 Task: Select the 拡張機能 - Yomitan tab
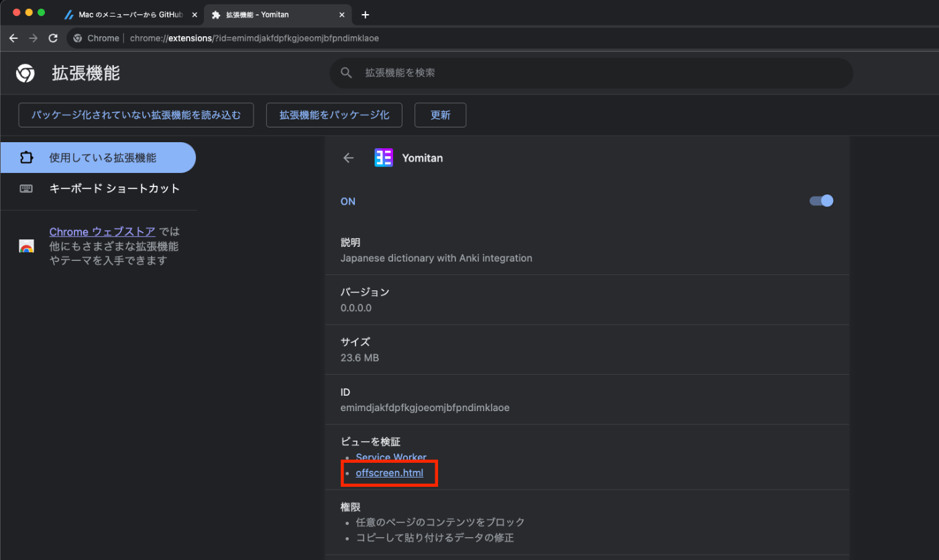pyautogui.click(x=278, y=15)
